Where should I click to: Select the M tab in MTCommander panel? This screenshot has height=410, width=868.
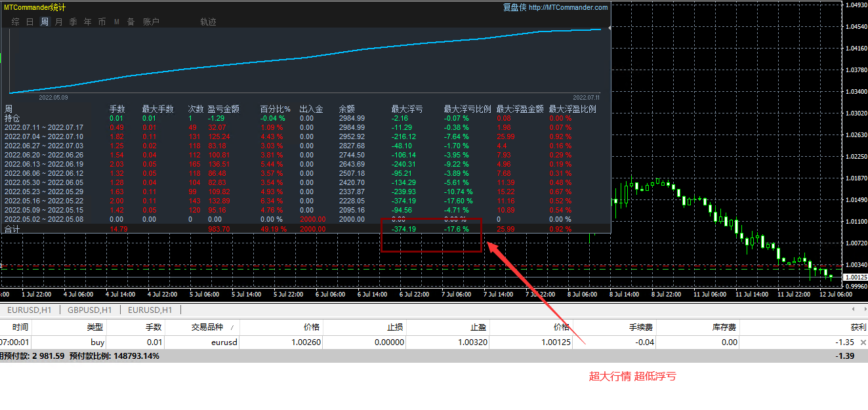point(117,22)
